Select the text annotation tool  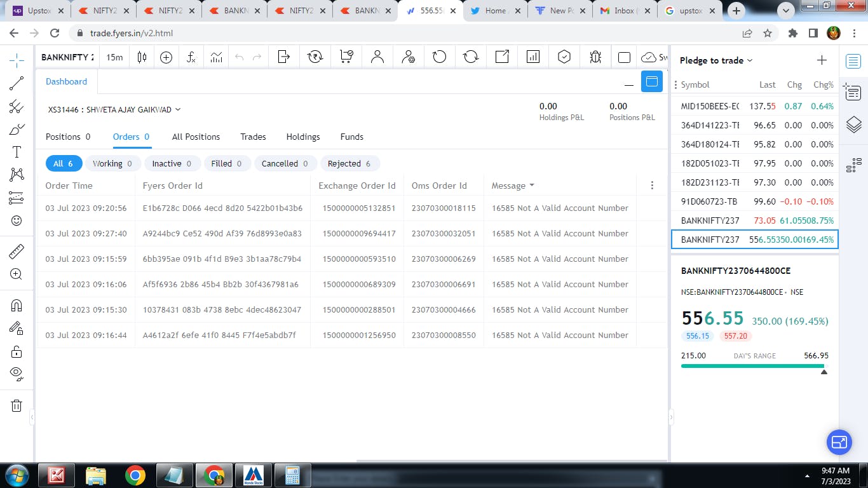point(17,152)
